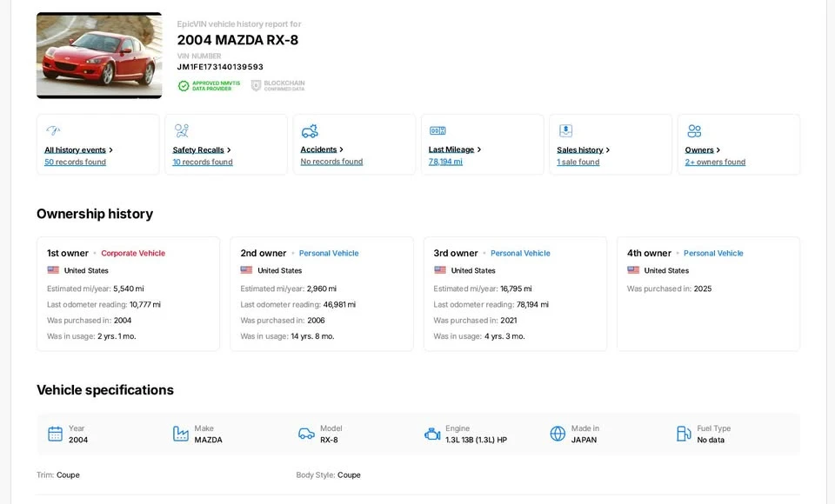Image resolution: width=835 pixels, height=504 pixels.
Task: Click Last odometer reading 10,777 mi
Action: [x=104, y=304]
